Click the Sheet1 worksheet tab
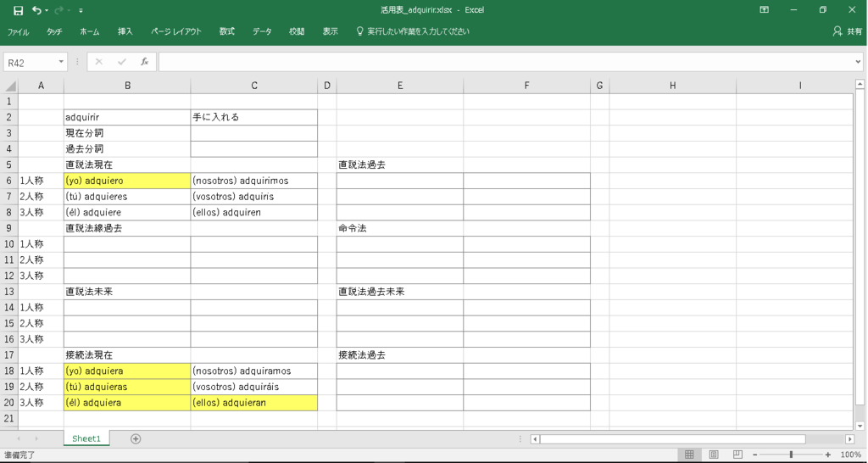 [86, 438]
